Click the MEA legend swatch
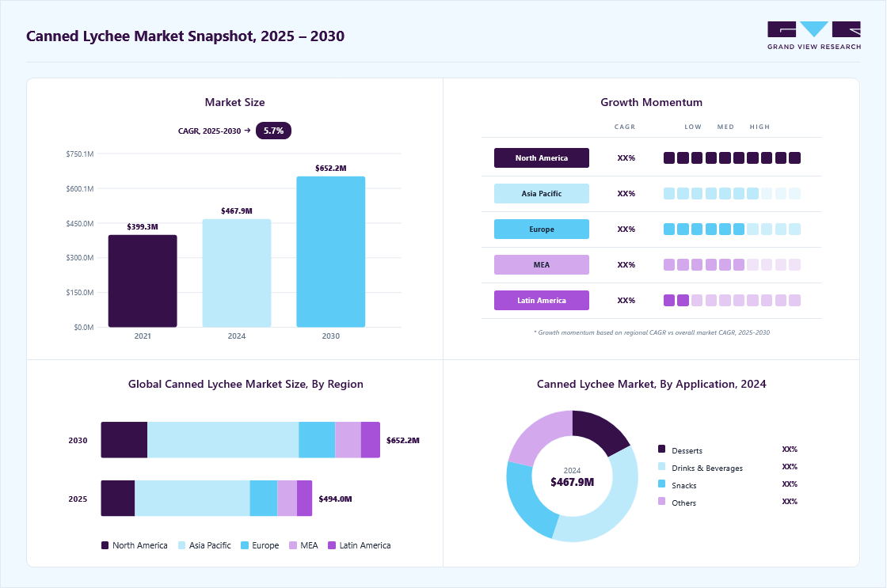This screenshot has width=887, height=588. 293,545
